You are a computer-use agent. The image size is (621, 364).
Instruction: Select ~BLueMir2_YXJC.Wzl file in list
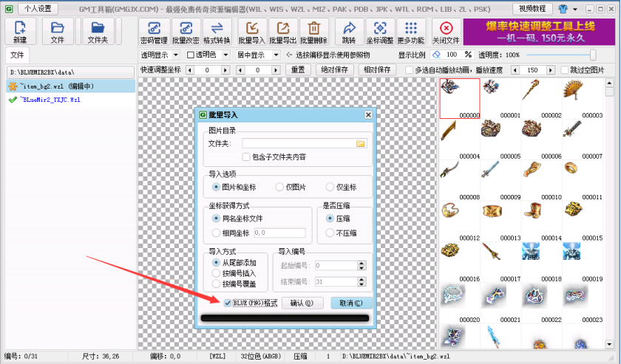(70, 100)
